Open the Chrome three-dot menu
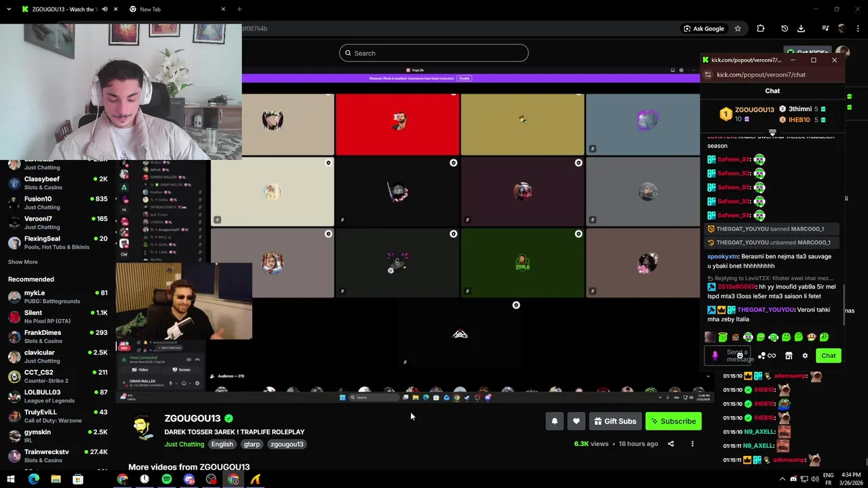The image size is (868, 488). (859, 28)
